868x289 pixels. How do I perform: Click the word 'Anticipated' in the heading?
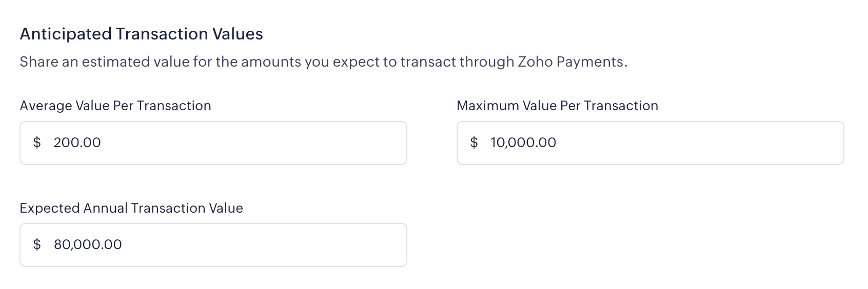[x=65, y=34]
